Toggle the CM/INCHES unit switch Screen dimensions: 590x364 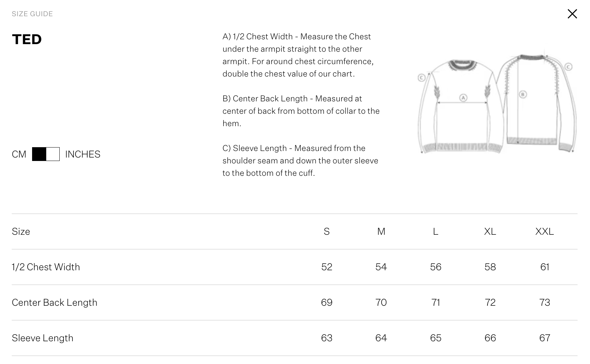[46, 154]
